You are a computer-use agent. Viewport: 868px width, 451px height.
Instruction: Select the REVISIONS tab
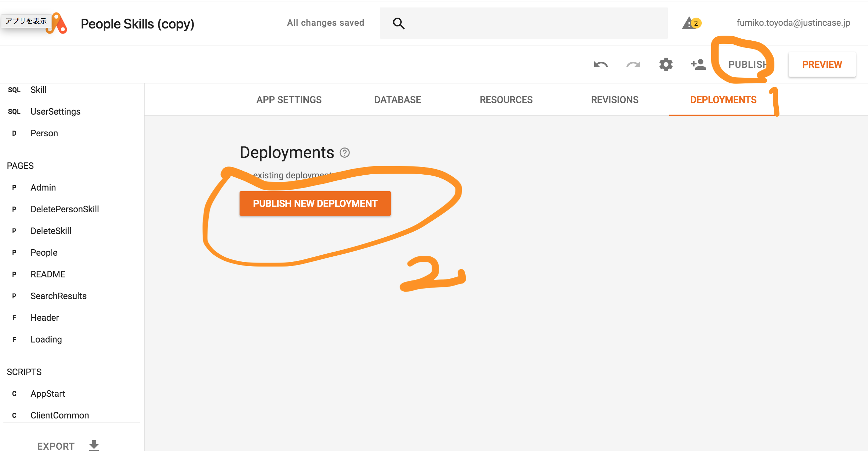click(x=615, y=100)
